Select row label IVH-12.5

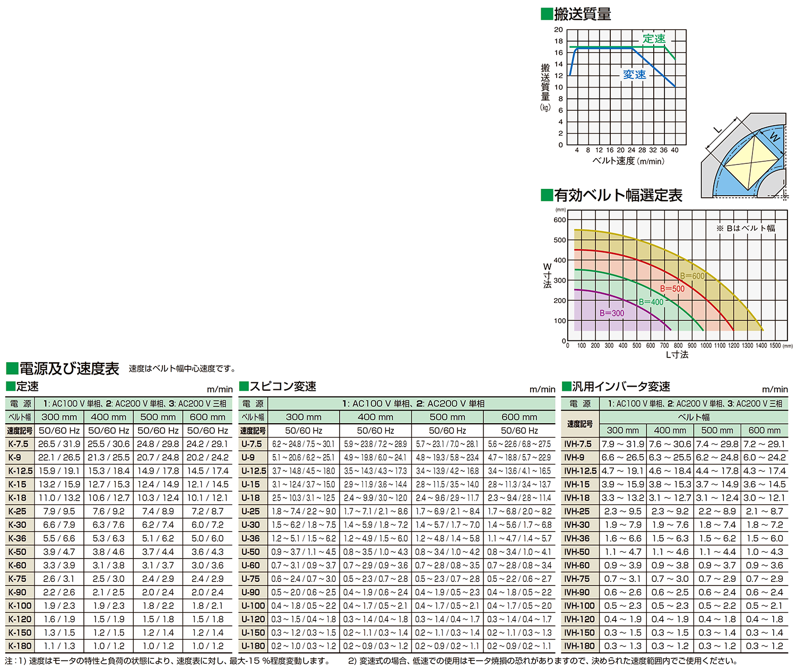(580, 471)
